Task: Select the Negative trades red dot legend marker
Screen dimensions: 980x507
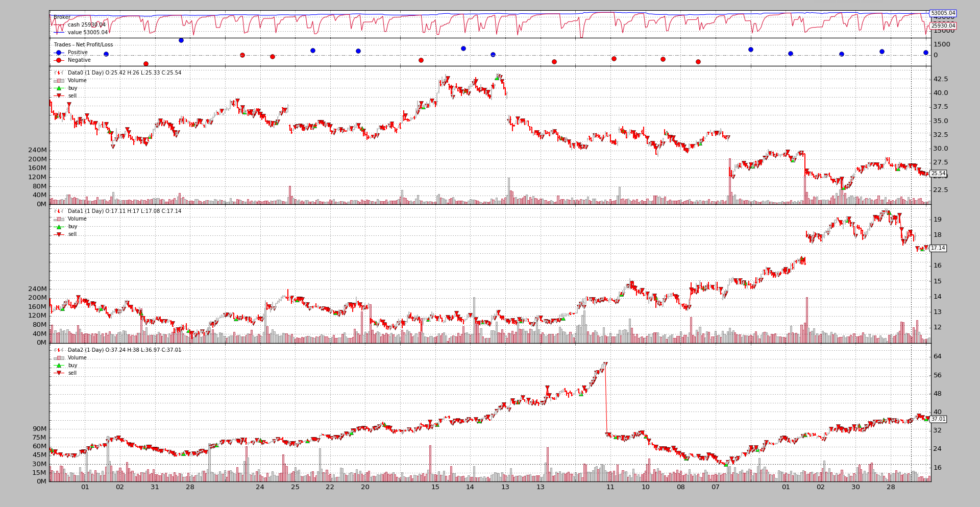Action: (59, 60)
